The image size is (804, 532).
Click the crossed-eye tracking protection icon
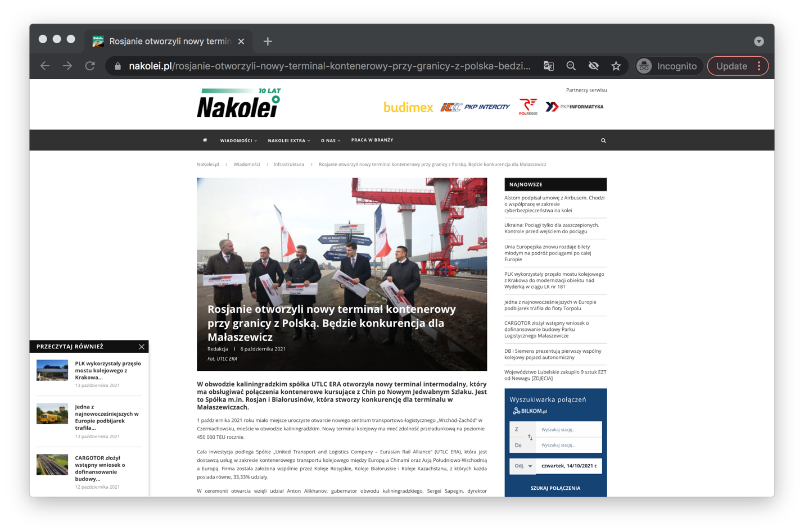click(594, 66)
